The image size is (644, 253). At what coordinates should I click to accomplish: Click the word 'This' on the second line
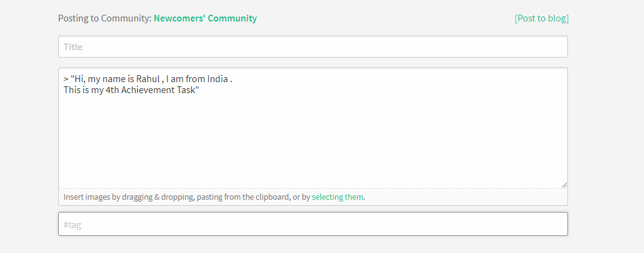[x=72, y=91]
